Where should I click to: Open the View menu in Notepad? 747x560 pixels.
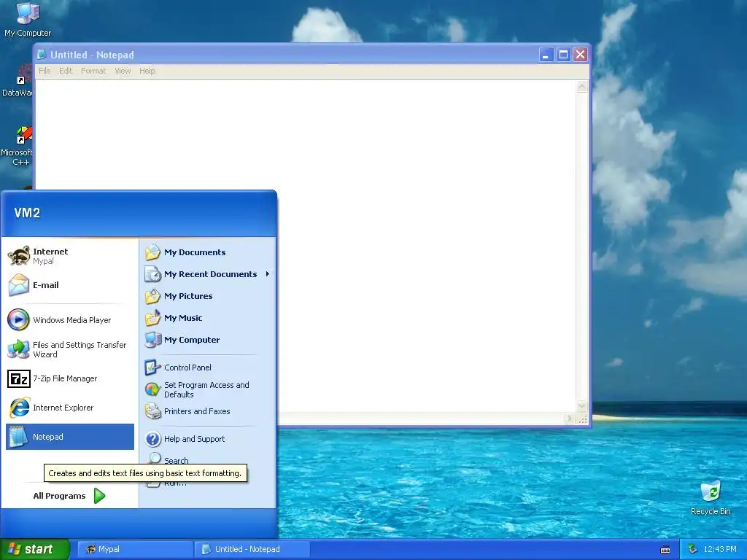point(123,71)
